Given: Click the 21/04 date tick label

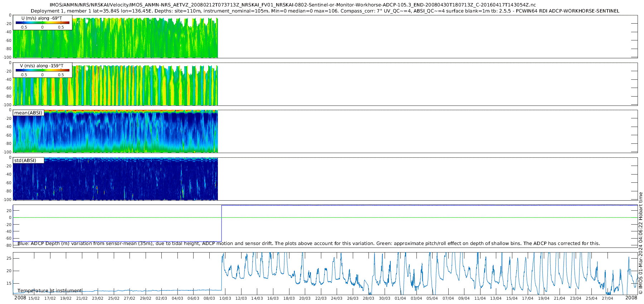Looking at the screenshot, I should tap(560, 298).
